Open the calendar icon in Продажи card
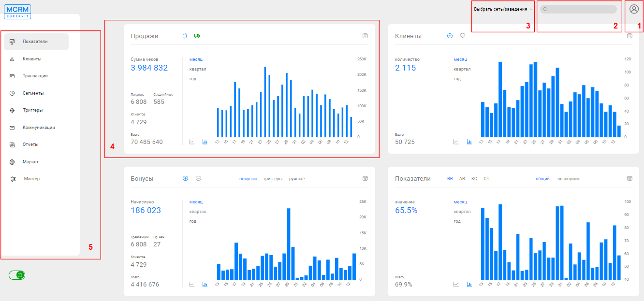 (x=365, y=36)
